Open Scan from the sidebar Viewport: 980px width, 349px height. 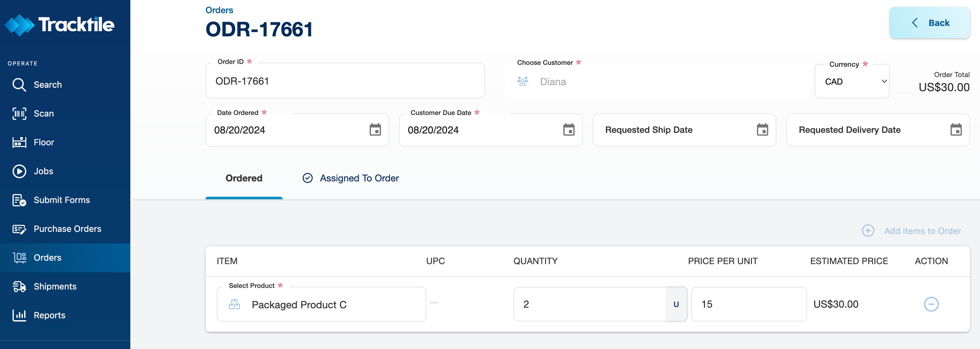[43, 113]
